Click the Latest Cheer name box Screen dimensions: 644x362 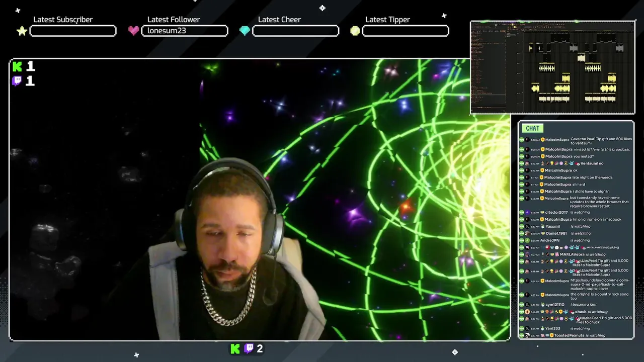[295, 31]
